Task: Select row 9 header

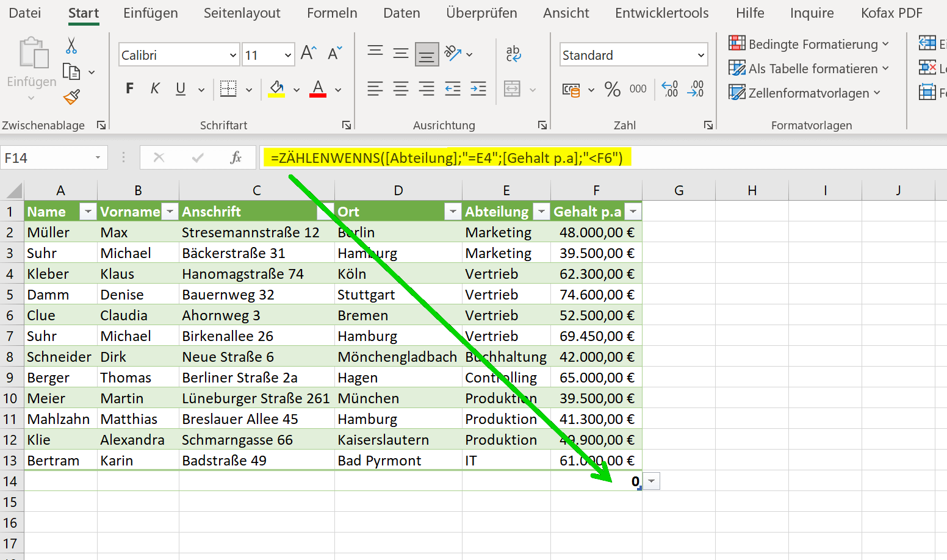Action: pyautogui.click(x=11, y=378)
